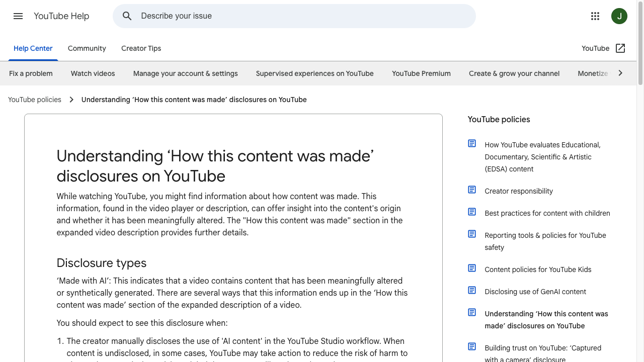Open Reporting tools & policies for YouTube safety
The image size is (644, 362).
[x=545, y=241]
